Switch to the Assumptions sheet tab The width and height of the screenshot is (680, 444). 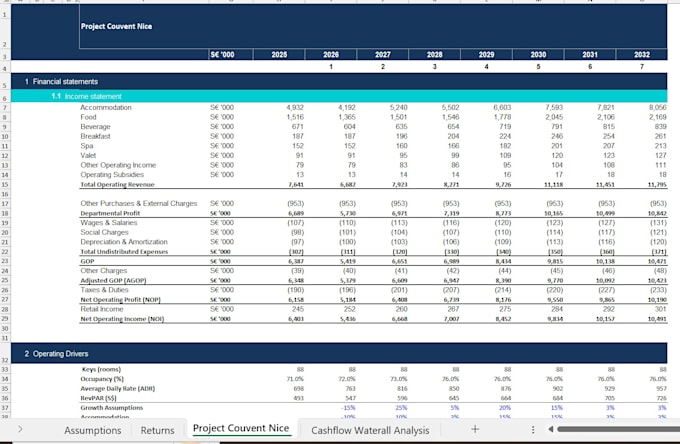[x=92, y=430]
